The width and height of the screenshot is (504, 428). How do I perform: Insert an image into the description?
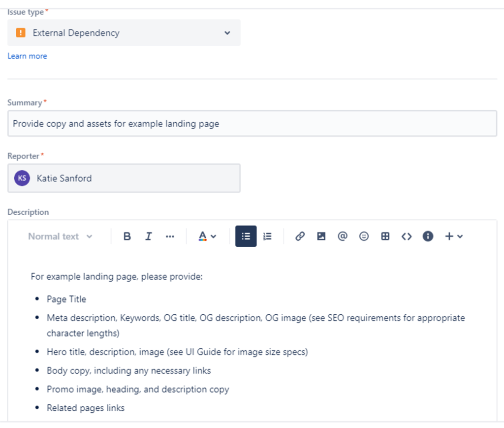tap(321, 236)
